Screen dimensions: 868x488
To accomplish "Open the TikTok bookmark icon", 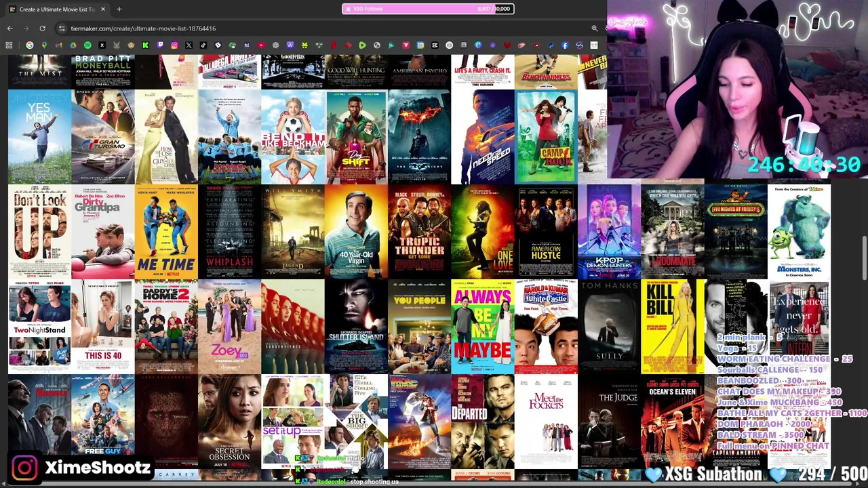I will click(x=203, y=45).
